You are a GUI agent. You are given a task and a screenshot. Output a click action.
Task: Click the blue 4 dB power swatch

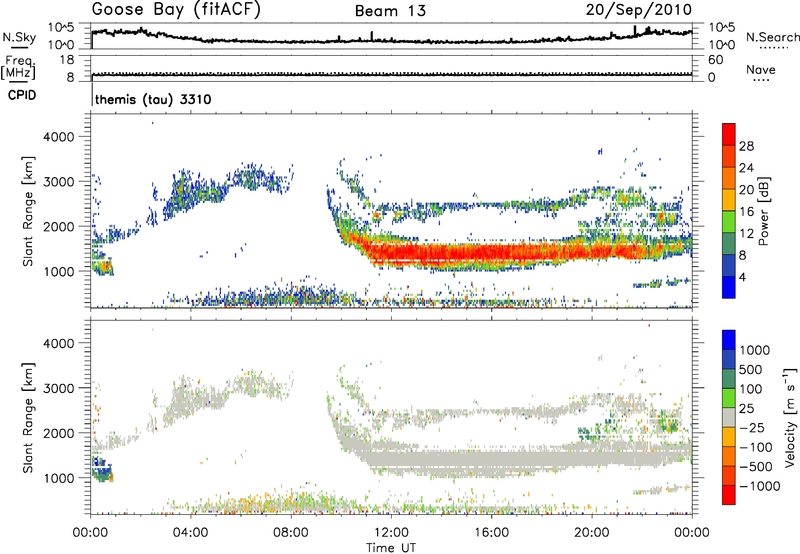tap(729, 287)
